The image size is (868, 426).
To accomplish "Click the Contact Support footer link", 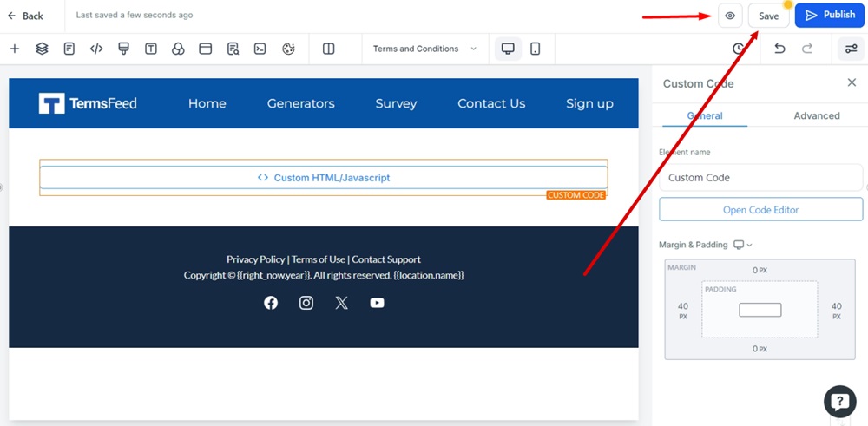I will 386,259.
